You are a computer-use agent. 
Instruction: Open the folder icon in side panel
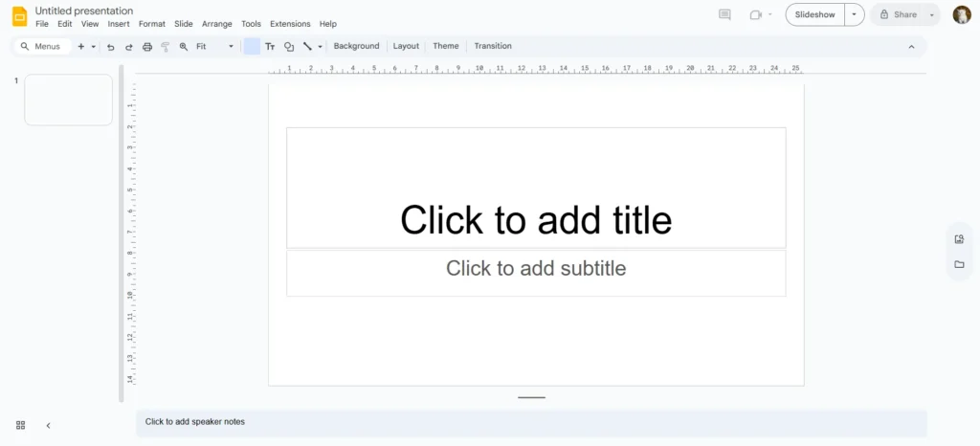959,265
